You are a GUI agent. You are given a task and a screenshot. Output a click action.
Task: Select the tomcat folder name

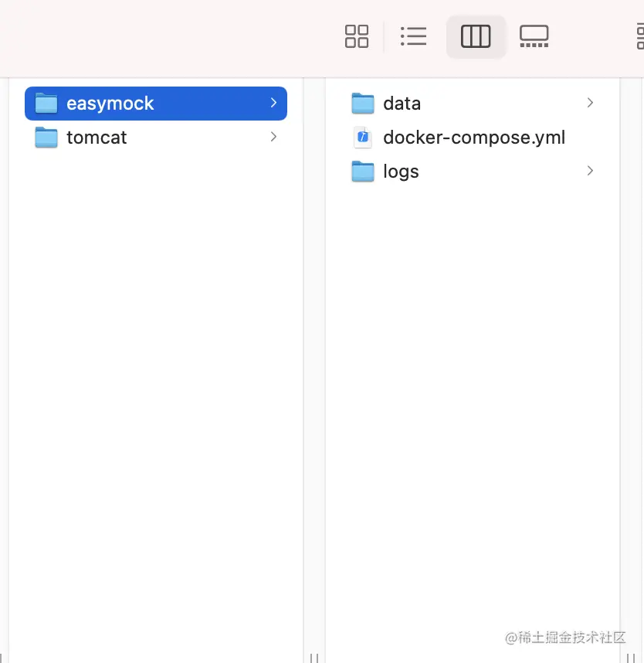[x=97, y=138]
